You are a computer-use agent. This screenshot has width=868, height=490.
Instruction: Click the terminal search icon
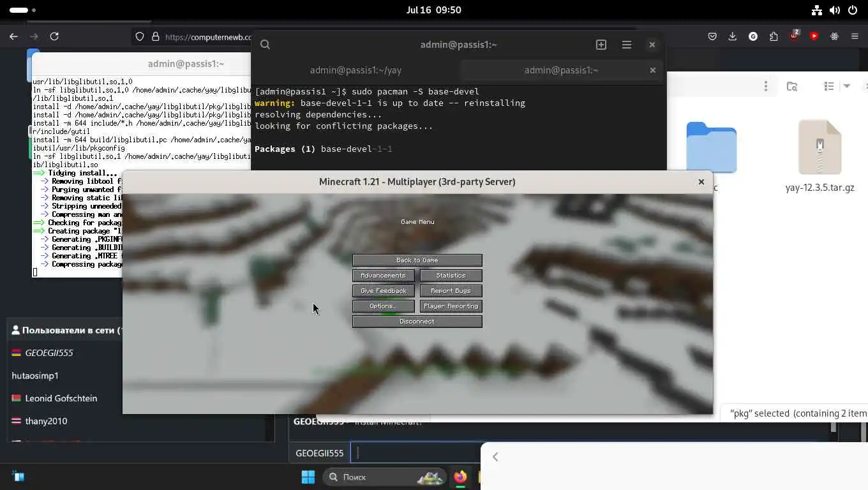pyautogui.click(x=266, y=45)
